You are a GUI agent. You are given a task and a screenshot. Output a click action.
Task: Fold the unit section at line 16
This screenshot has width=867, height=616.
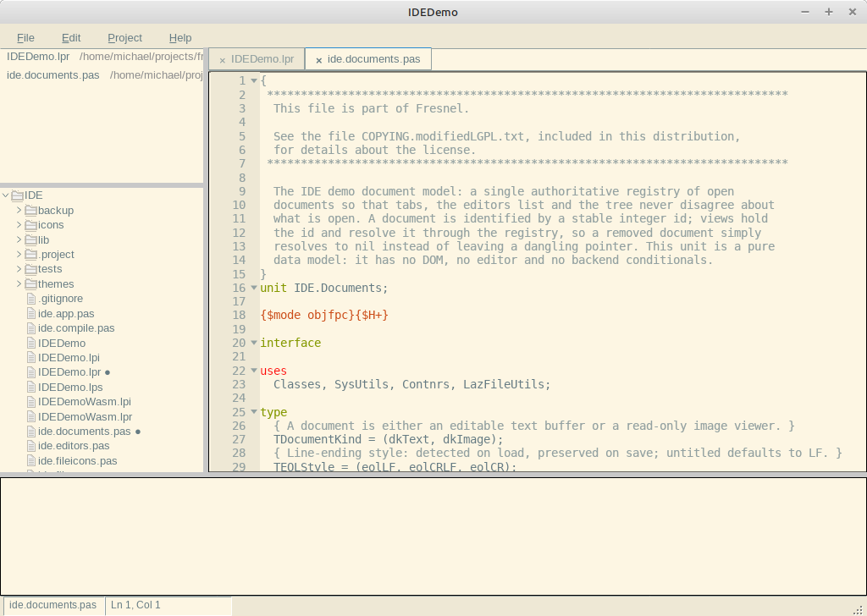coord(254,288)
